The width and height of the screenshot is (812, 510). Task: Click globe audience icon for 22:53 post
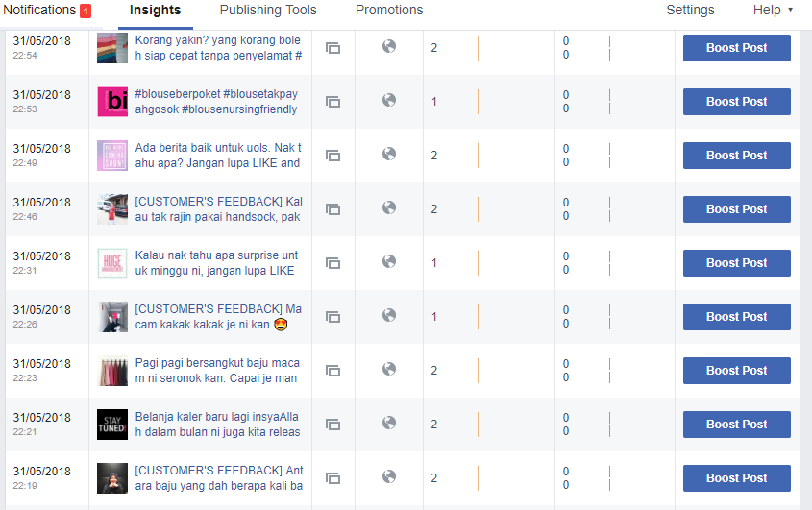point(389,100)
